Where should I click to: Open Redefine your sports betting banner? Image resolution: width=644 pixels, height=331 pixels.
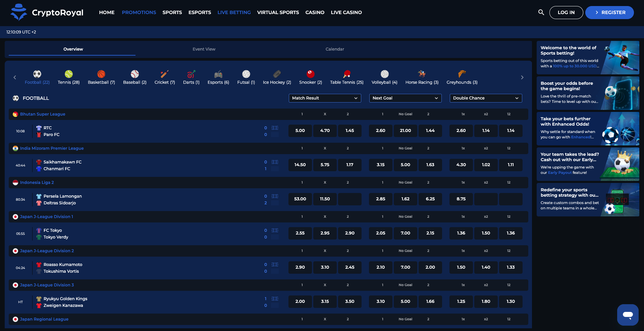588,200
